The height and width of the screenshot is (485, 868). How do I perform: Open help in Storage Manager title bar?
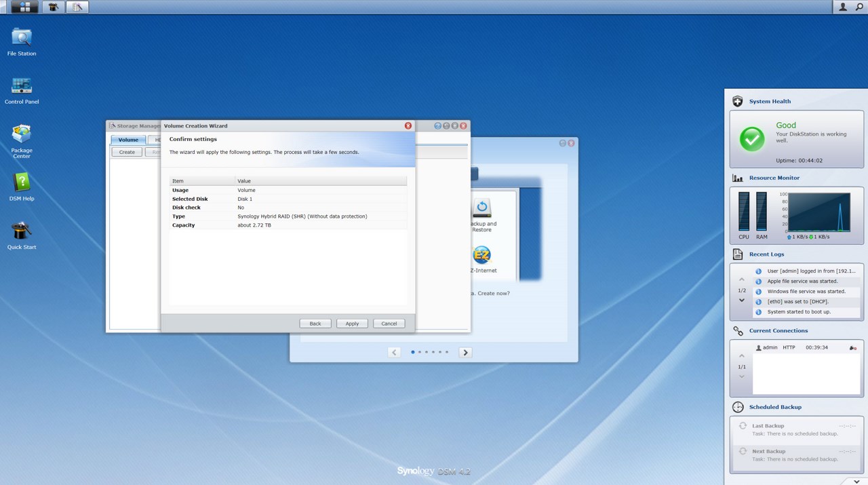438,125
